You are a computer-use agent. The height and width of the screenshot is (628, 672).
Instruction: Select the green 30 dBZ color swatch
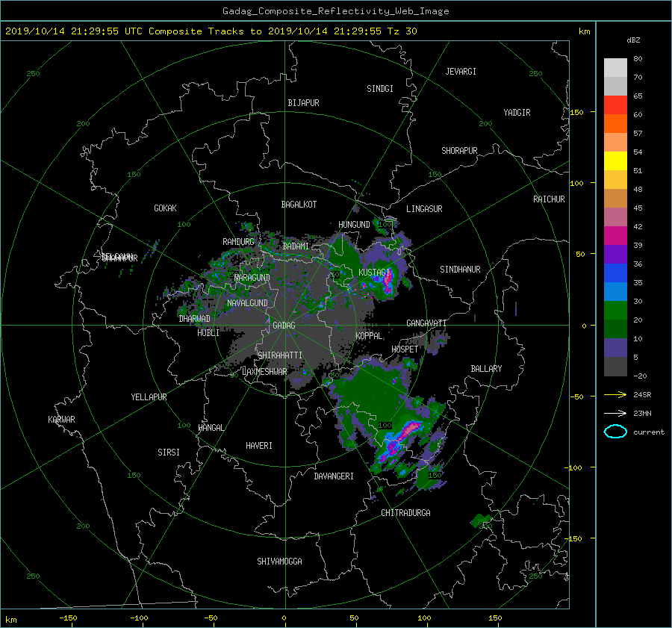coord(615,311)
